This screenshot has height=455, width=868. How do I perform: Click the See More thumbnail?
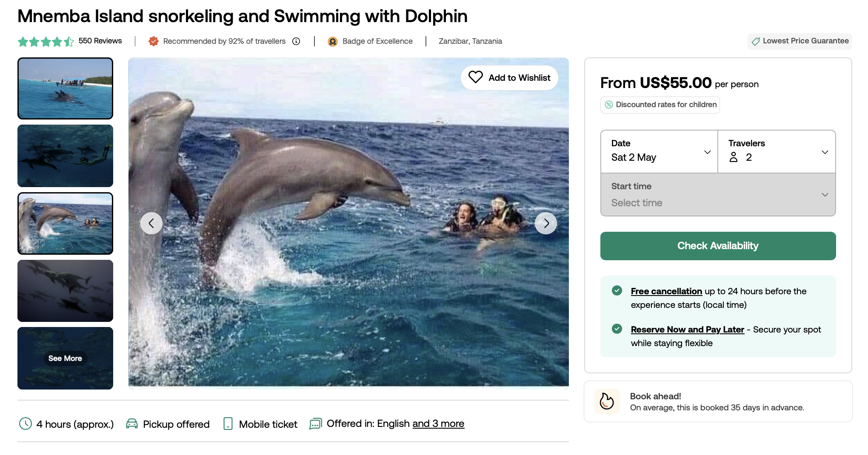click(x=65, y=358)
